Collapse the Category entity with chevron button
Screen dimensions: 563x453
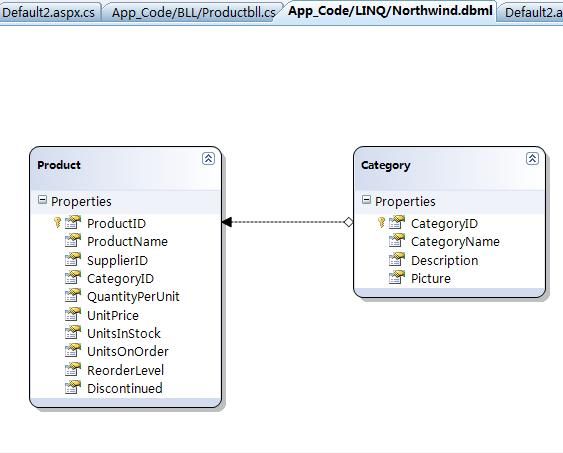tap(532, 158)
